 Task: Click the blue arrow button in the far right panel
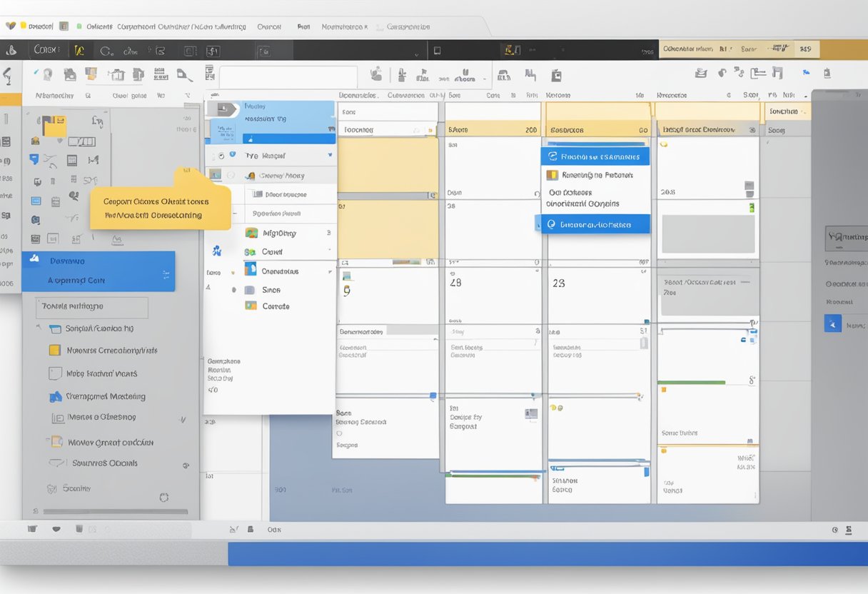tap(832, 323)
